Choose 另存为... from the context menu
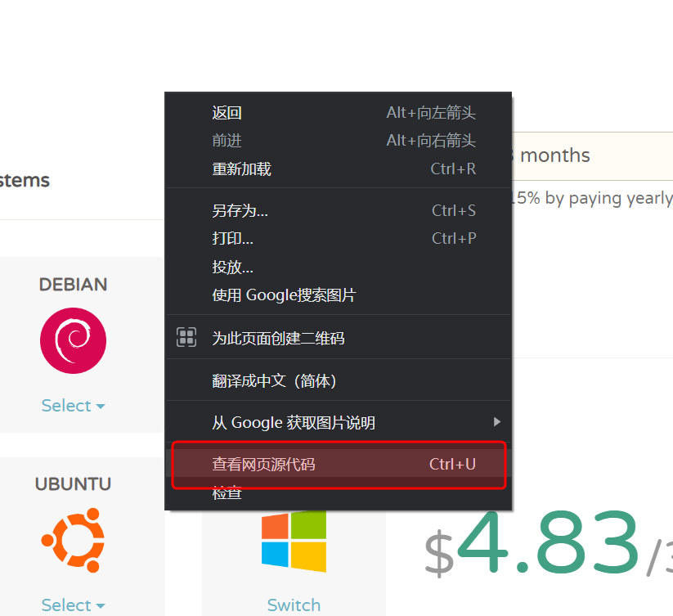The width and height of the screenshot is (673, 616). pos(240,210)
